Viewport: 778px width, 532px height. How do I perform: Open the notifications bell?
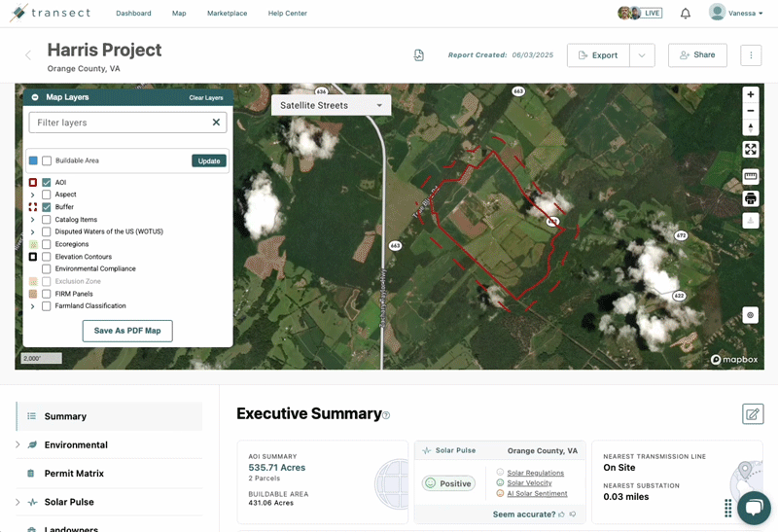point(686,14)
